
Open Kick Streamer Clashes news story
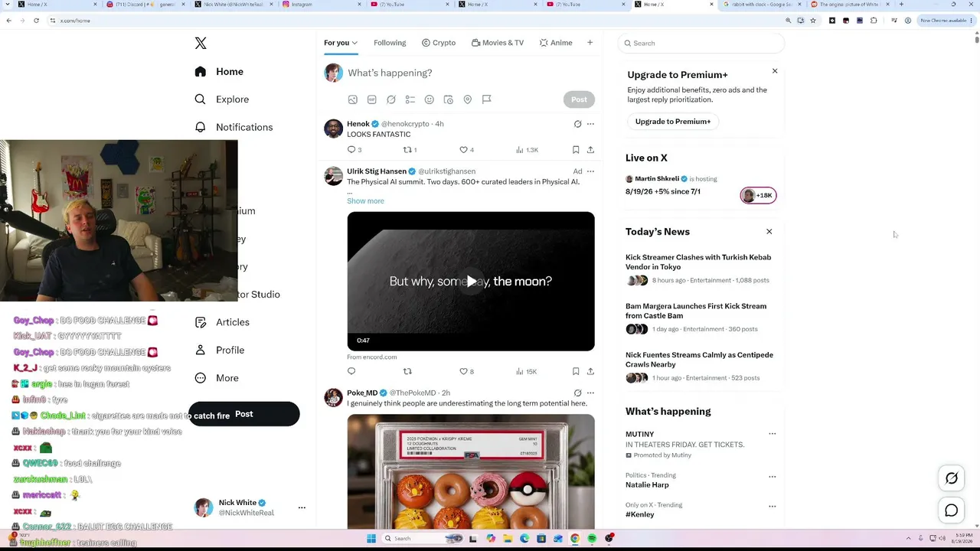pos(698,262)
